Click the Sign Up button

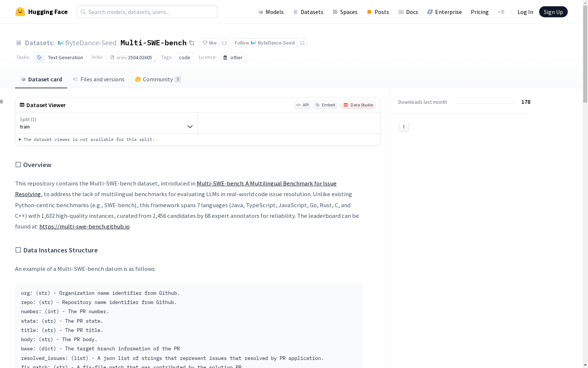pos(553,12)
